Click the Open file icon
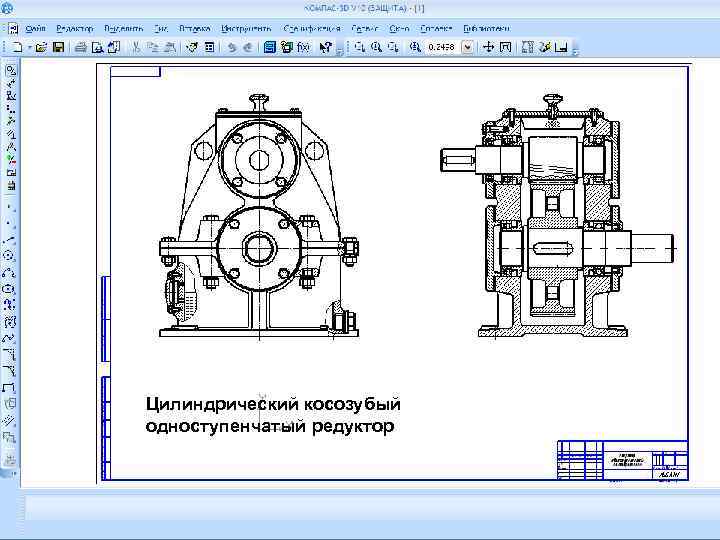 [41, 47]
